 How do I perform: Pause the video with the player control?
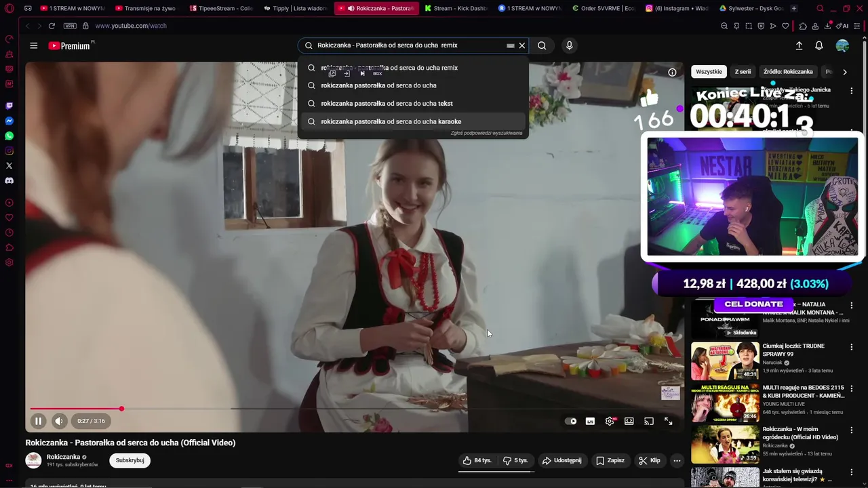pyautogui.click(x=38, y=421)
